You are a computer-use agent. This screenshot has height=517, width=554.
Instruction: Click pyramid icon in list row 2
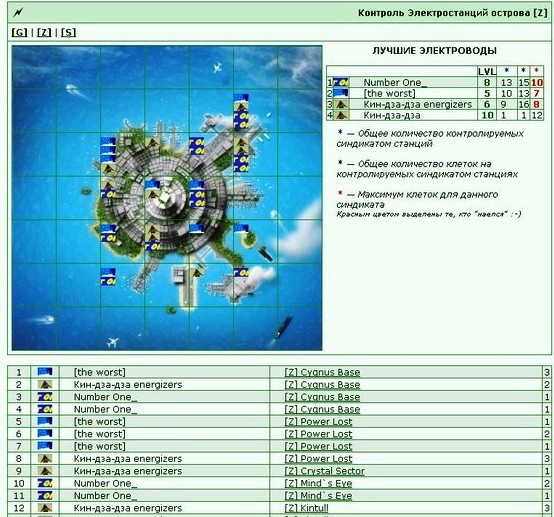(x=45, y=384)
